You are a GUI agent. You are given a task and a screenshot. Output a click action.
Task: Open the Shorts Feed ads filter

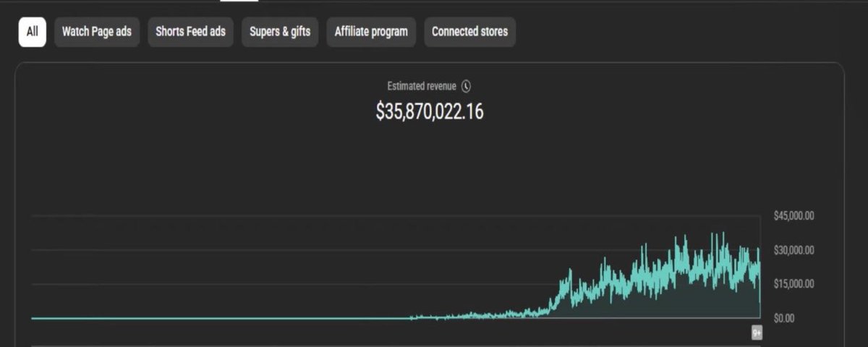pos(190,33)
